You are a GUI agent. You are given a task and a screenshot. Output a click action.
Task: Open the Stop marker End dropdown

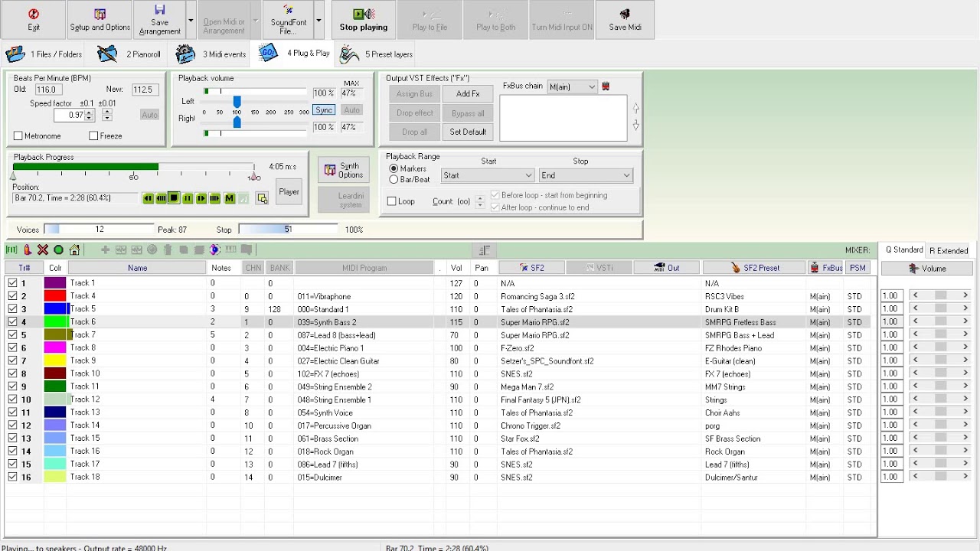click(x=585, y=175)
